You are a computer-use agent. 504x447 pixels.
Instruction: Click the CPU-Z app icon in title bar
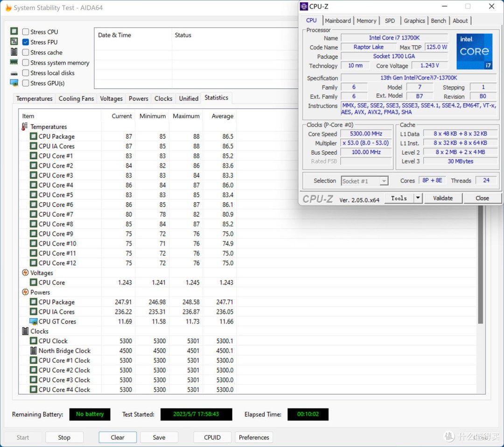click(x=304, y=6)
